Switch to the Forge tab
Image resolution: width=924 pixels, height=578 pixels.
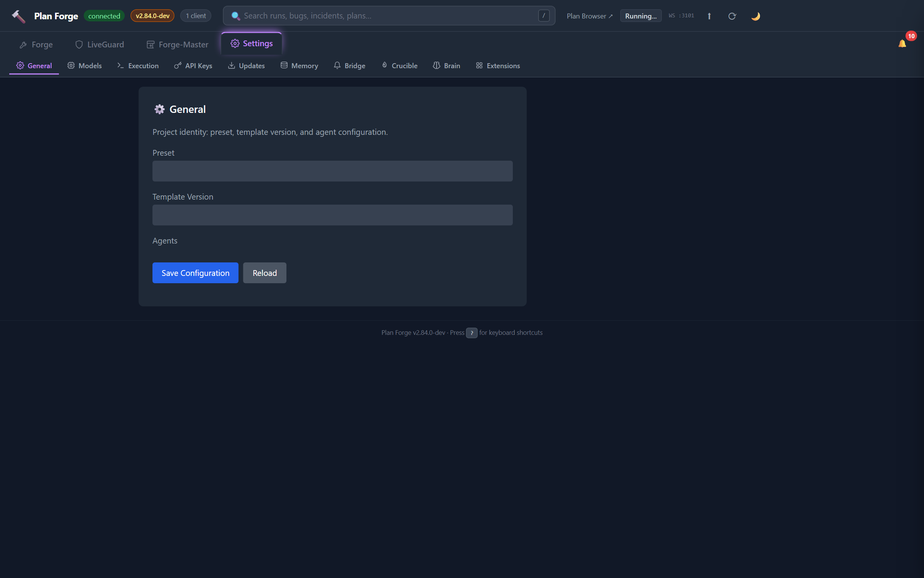36,45
